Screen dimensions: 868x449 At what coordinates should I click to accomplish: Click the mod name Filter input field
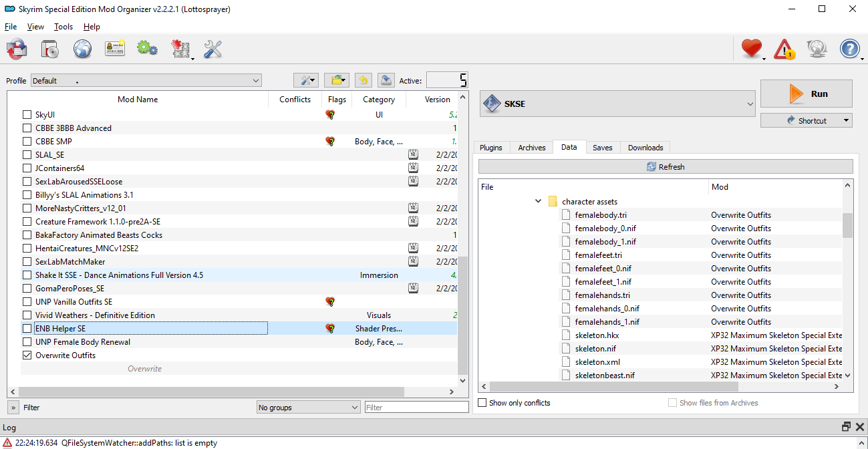tap(416, 408)
